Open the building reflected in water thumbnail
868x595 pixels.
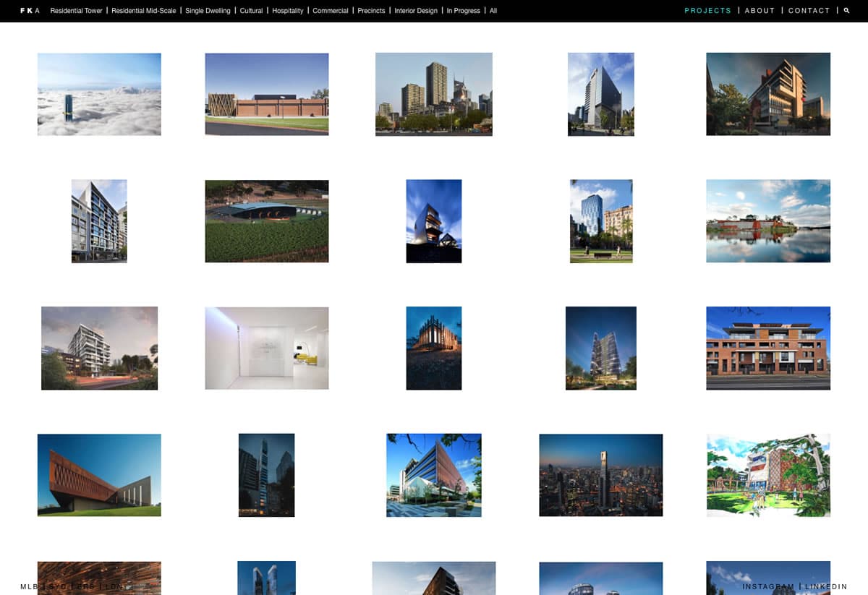[x=768, y=221]
